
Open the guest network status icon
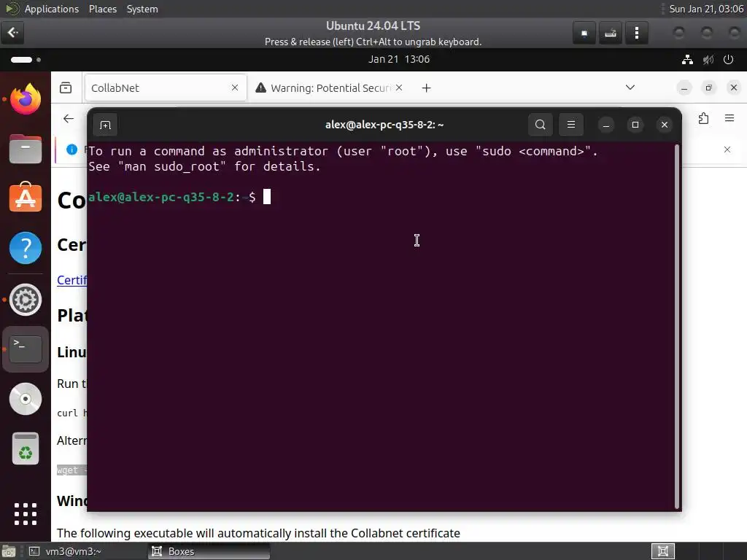(x=687, y=60)
